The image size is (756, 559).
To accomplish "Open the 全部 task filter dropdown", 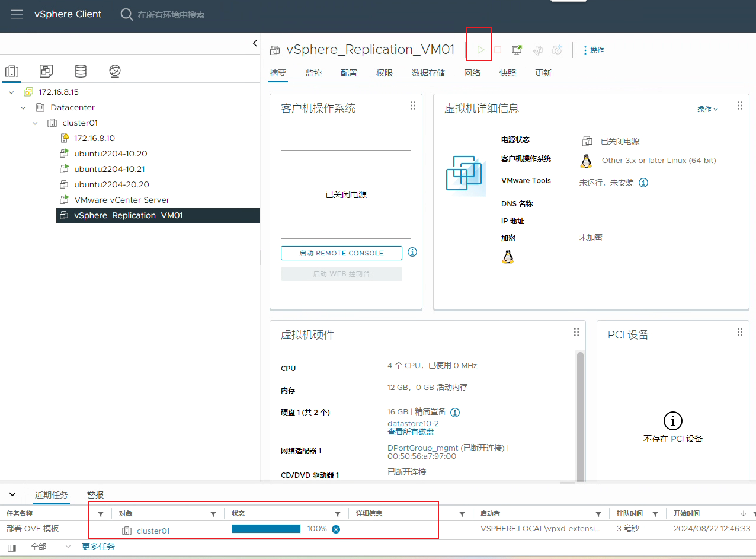I will click(51, 547).
